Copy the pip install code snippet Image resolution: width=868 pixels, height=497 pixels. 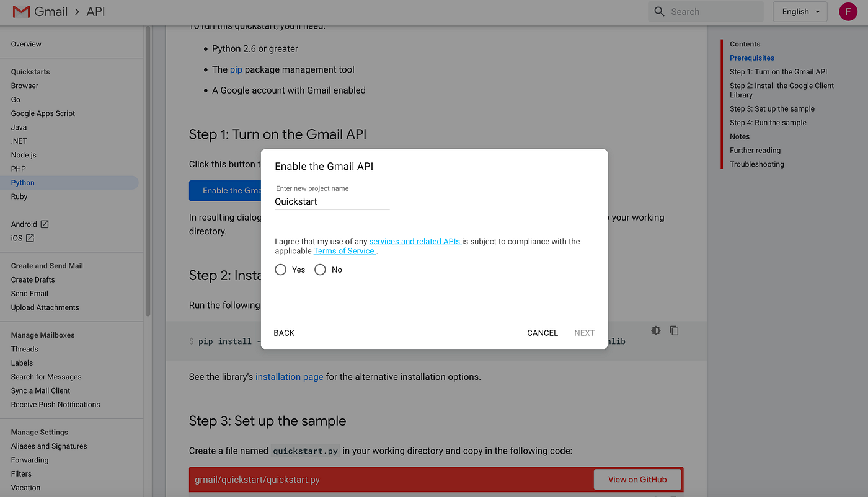coord(675,331)
